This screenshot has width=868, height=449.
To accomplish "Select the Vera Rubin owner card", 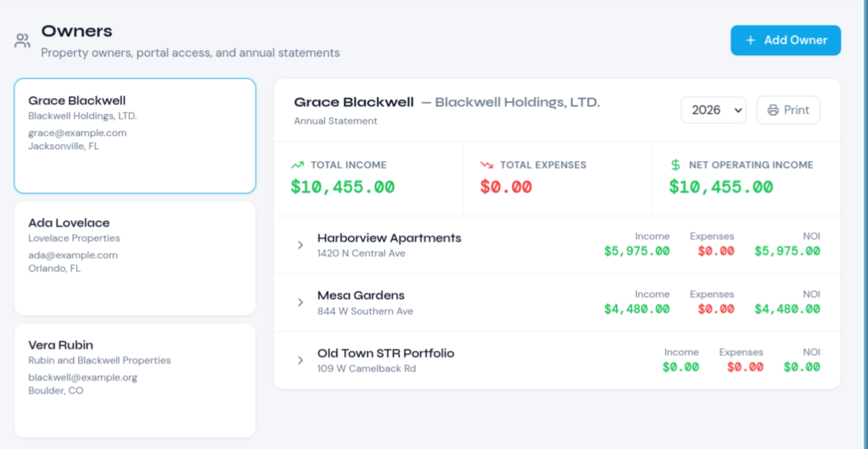I will pos(135,381).
